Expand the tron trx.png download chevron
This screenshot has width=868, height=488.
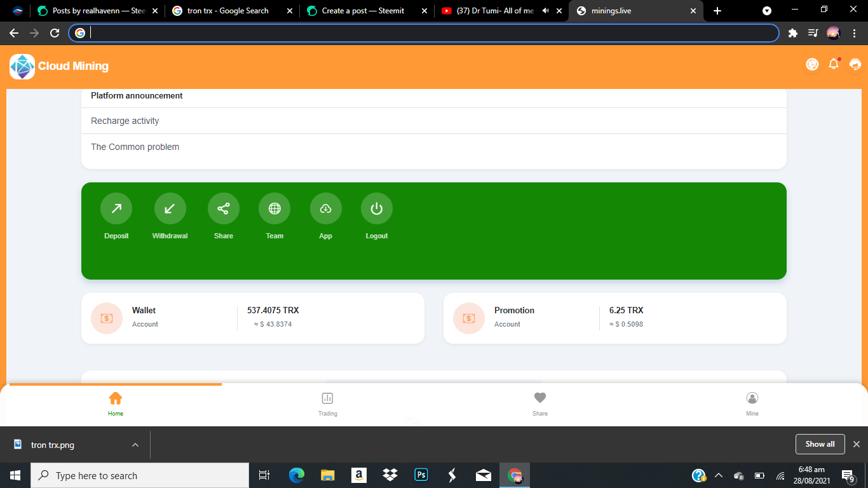tap(134, 444)
